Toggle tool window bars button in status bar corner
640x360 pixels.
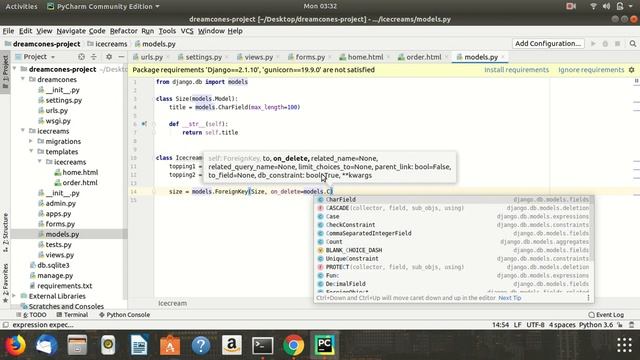pos(5,325)
